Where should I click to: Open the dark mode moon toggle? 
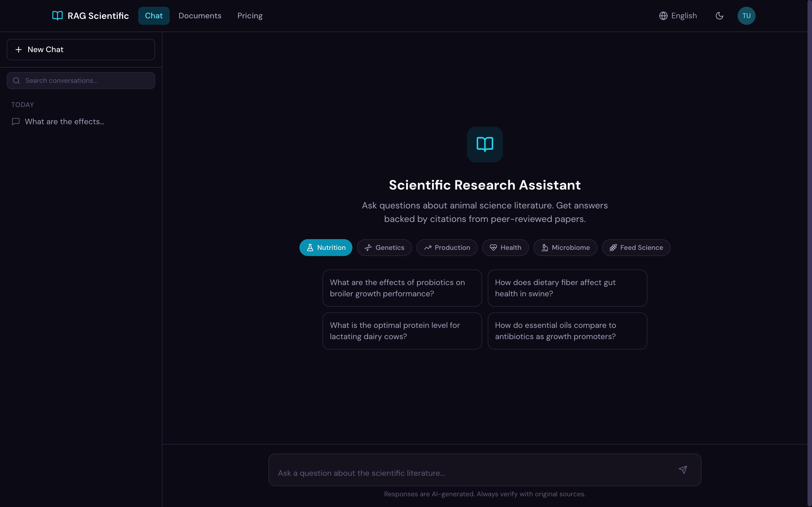[x=720, y=15]
